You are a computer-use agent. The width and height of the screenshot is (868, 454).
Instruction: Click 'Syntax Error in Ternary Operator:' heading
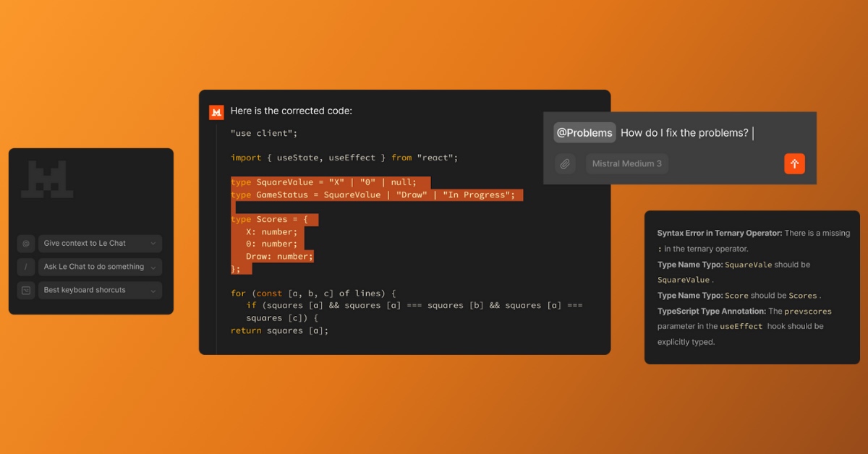point(720,234)
